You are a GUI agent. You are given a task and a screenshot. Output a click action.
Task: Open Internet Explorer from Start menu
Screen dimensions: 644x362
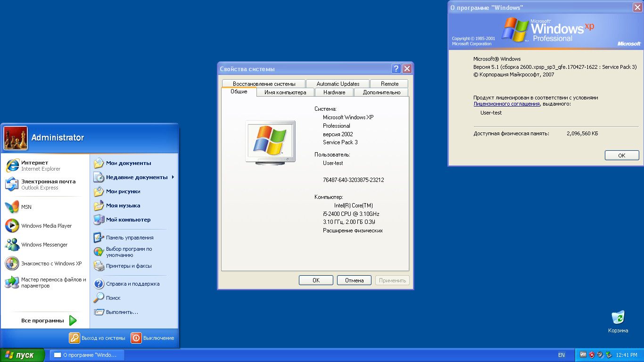pos(13,165)
